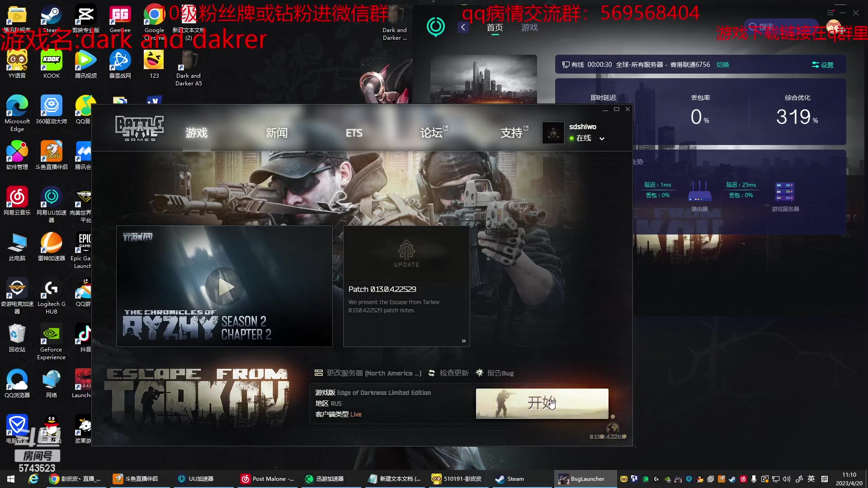Open Dark and Darker A5 shortcut
The width and height of the screenshot is (868, 488).
[x=189, y=68]
